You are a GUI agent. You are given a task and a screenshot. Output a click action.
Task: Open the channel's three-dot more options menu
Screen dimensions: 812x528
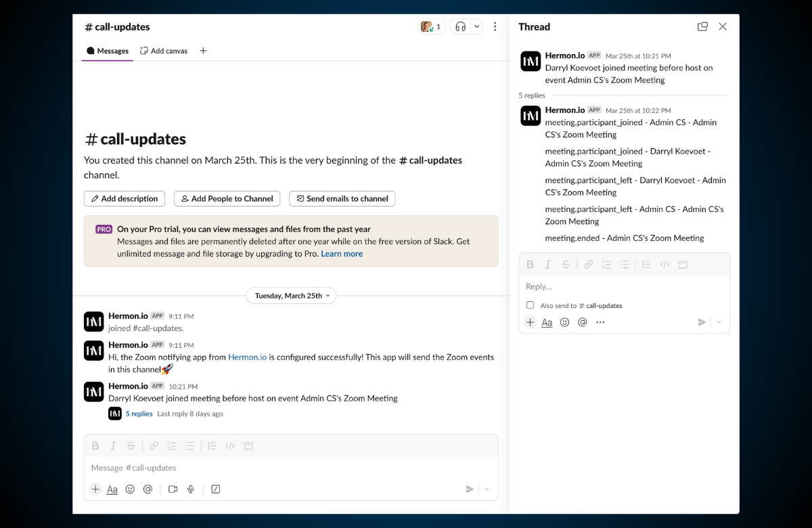pyautogui.click(x=495, y=27)
